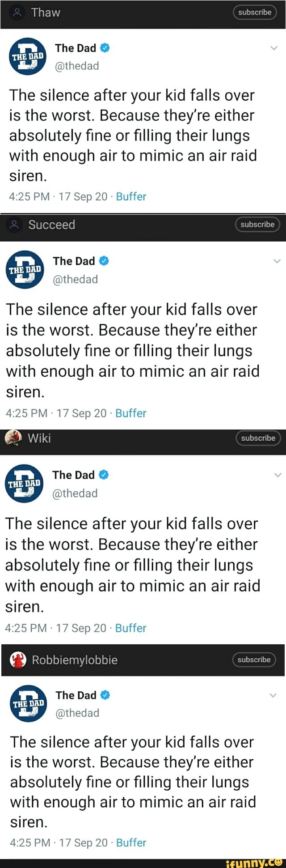Open Robbiemylobbie's profile avatar
The height and width of the screenshot is (868, 286).
18,660
